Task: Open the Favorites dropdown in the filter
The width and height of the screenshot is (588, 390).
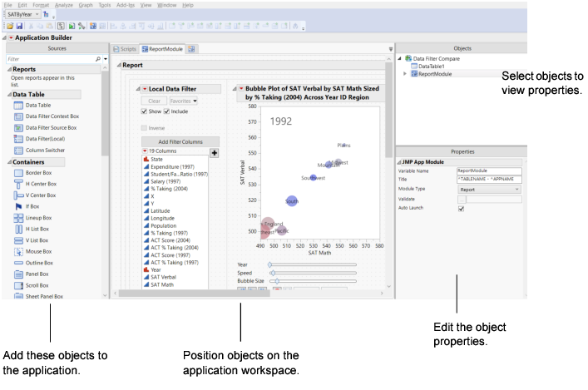Action: coord(182,100)
